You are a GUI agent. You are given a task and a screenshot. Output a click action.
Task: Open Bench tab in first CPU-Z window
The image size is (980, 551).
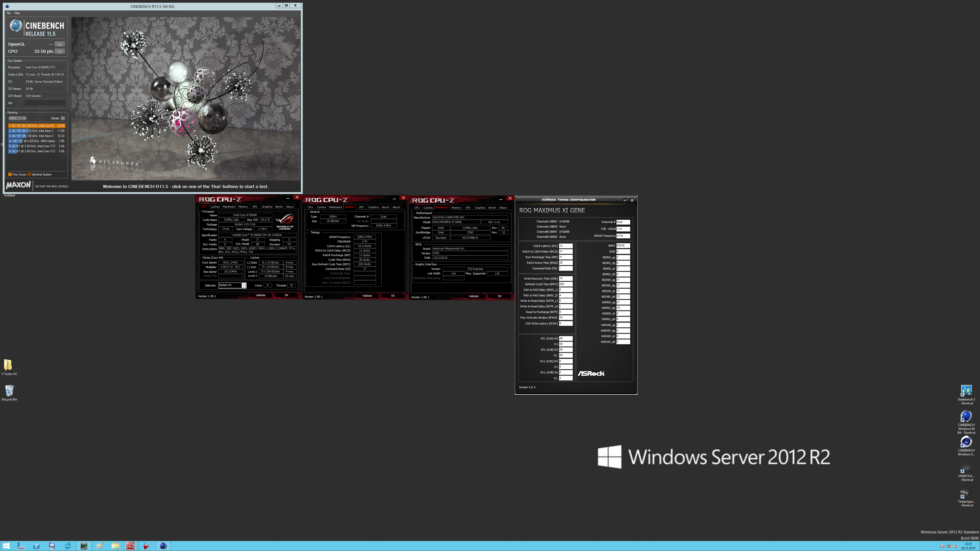[x=279, y=206]
